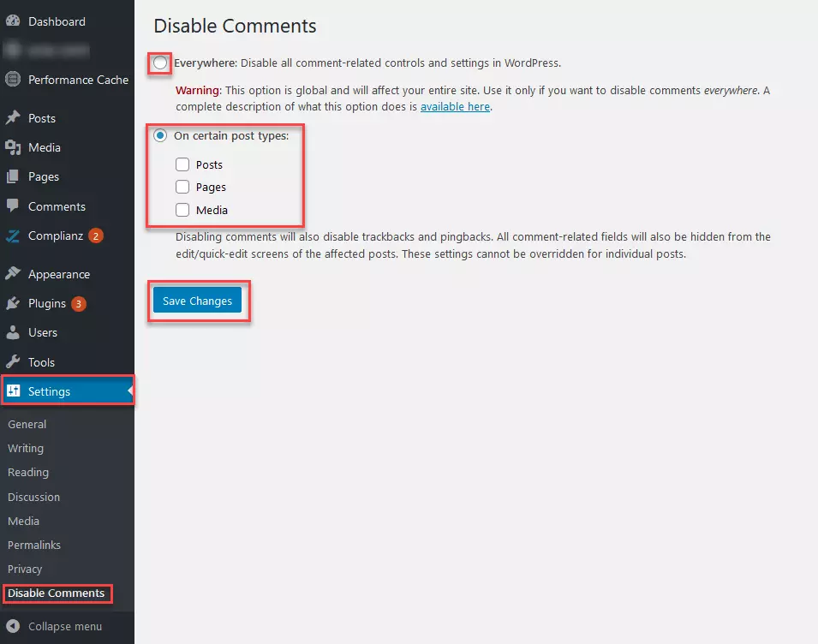This screenshot has height=644, width=818.
Task: Click the Comments speech bubble icon
Action: click(x=13, y=206)
